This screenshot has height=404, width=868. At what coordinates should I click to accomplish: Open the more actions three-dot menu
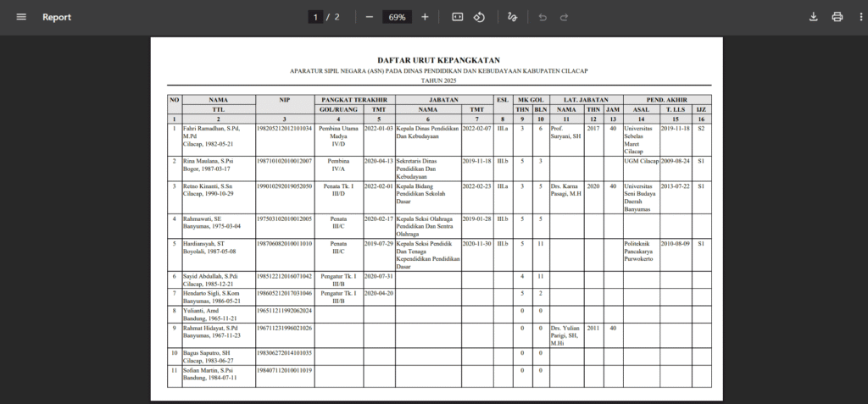click(x=859, y=17)
